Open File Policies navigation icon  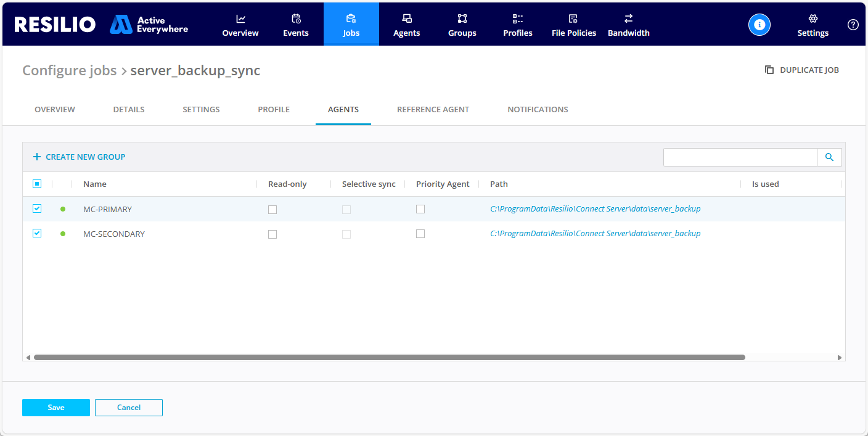tap(573, 19)
